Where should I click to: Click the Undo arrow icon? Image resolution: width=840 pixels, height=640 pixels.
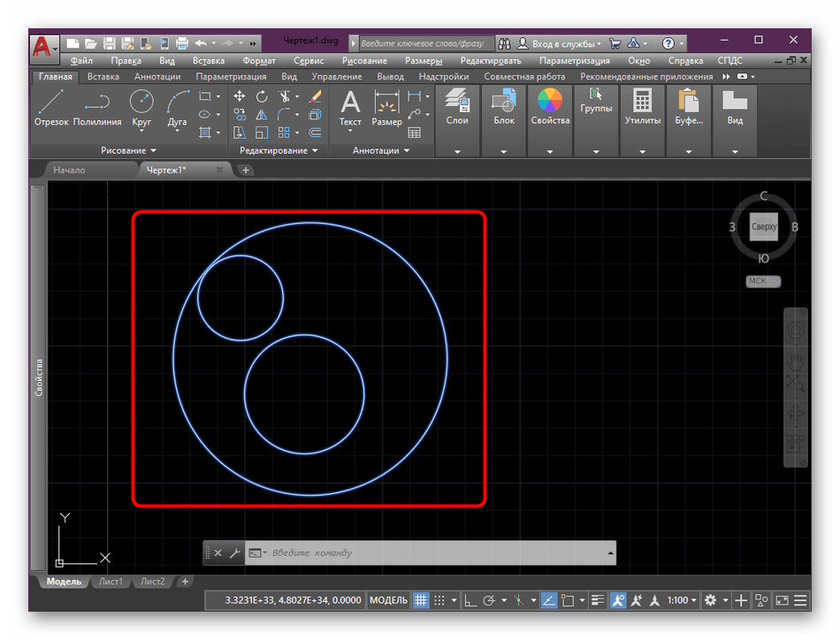(x=201, y=43)
